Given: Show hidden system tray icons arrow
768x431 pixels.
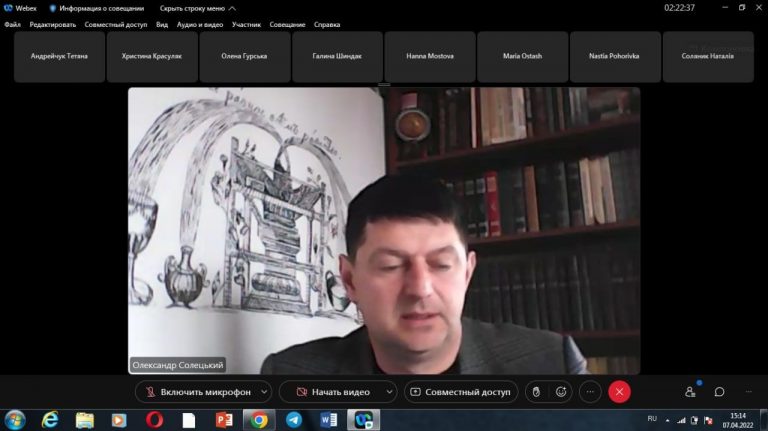Looking at the screenshot, I should pyautogui.click(x=667, y=420).
